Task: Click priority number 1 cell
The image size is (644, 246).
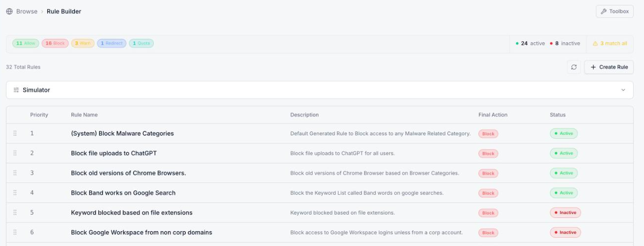Action: 32,133
